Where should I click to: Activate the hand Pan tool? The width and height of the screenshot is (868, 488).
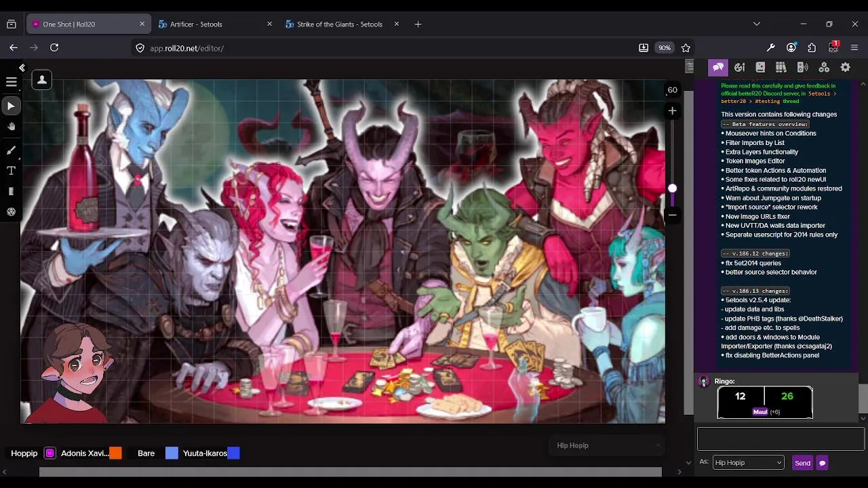point(11,127)
